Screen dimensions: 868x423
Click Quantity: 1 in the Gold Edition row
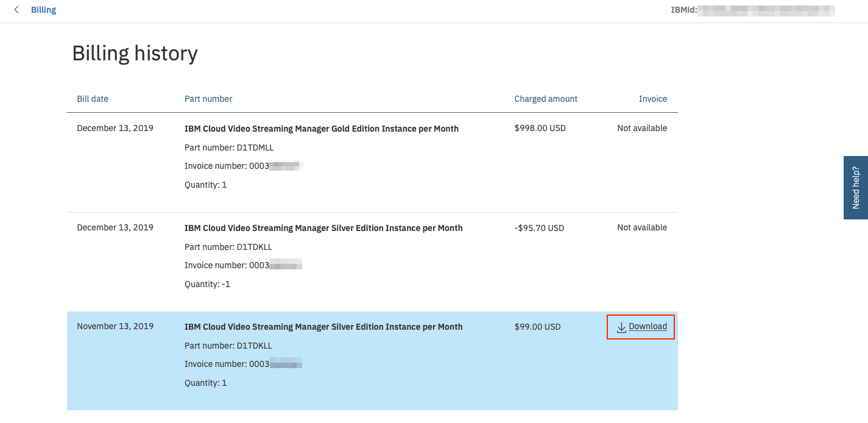pos(206,185)
